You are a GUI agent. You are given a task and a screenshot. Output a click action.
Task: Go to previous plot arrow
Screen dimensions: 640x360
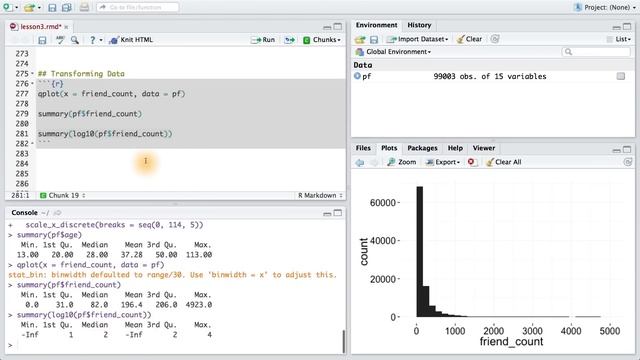[360, 162]
